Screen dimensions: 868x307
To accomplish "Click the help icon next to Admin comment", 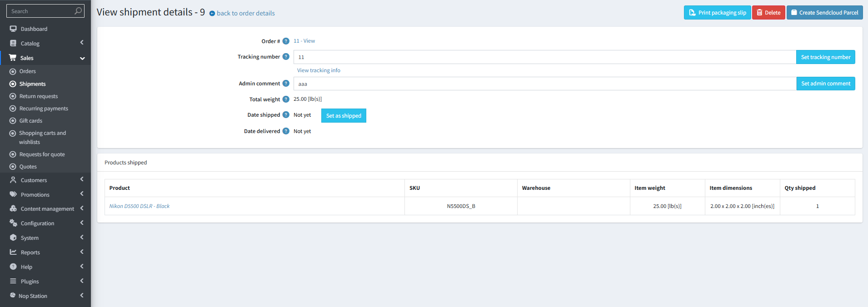I will (x=286, y=84).
